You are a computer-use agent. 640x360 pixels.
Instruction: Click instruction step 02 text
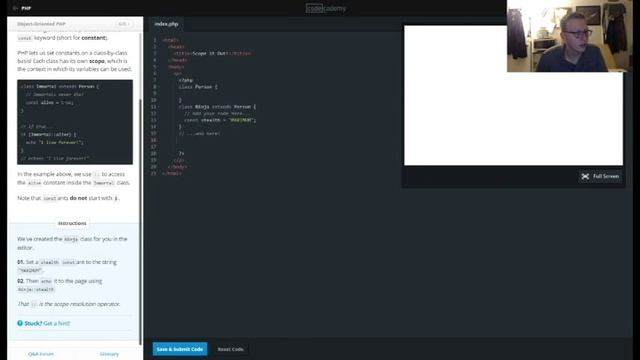point(60,285)
